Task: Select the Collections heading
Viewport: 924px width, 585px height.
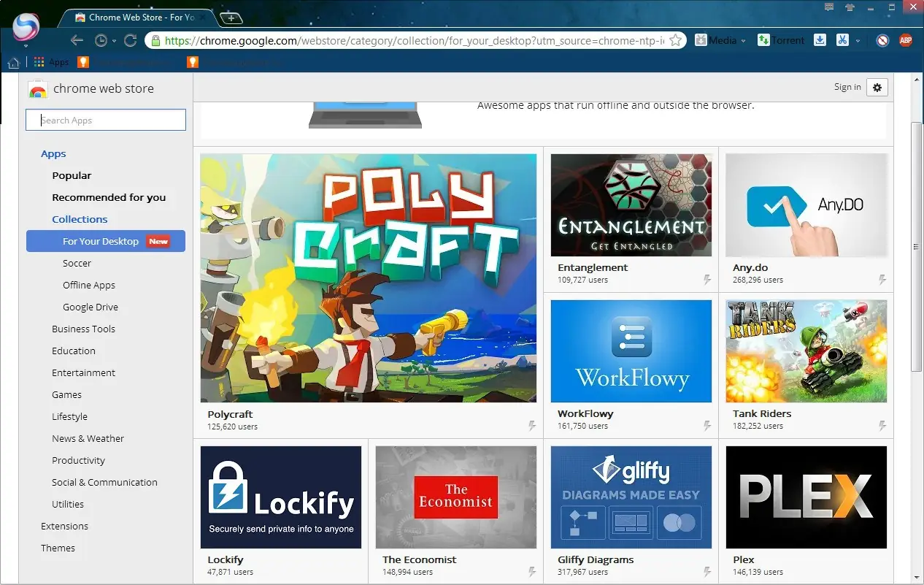Action: [80, 219]
